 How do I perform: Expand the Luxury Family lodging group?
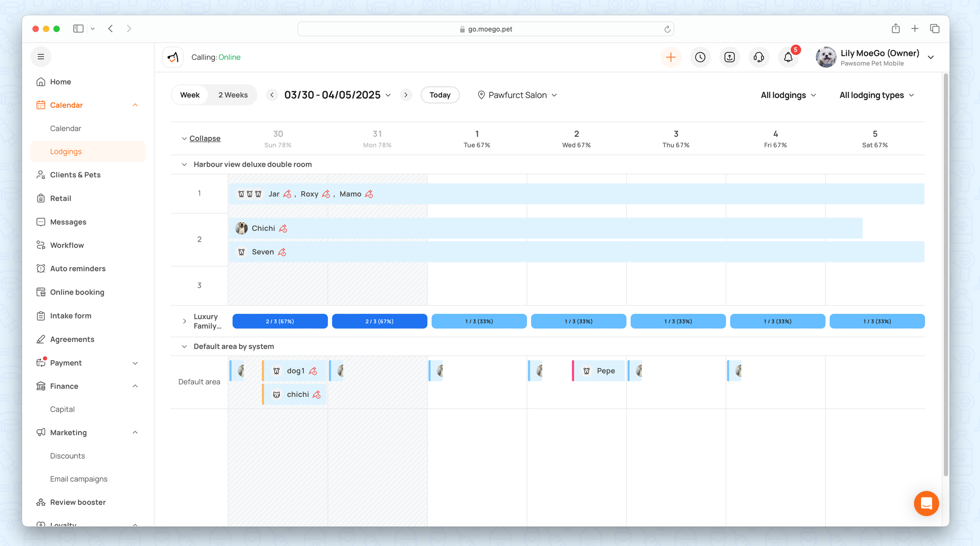pos(184,322)
